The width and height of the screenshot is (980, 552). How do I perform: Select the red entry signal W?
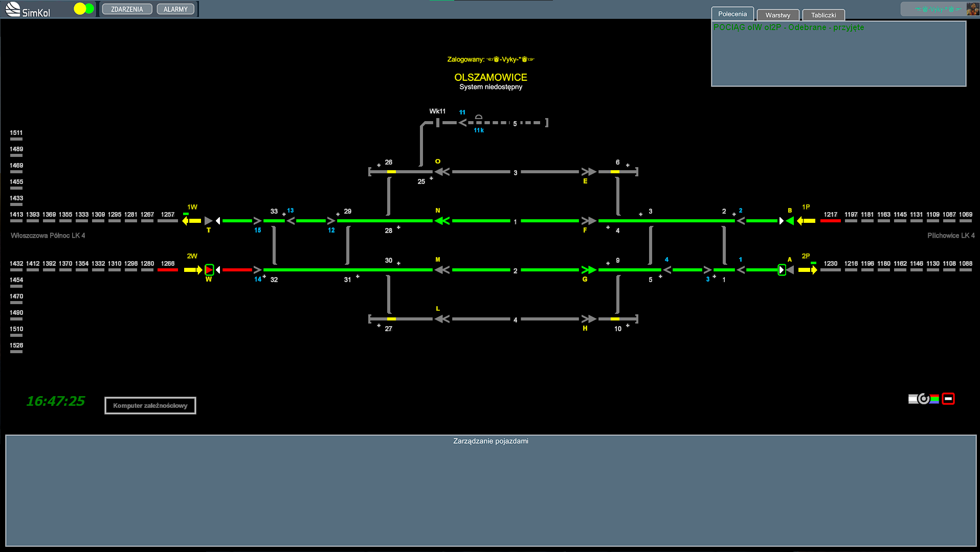pos(209,270)
